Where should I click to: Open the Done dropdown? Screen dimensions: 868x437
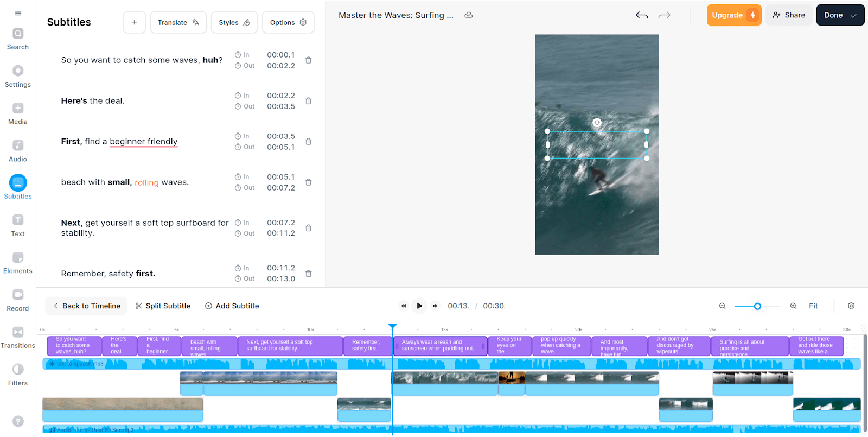click(x=840, y=15)
